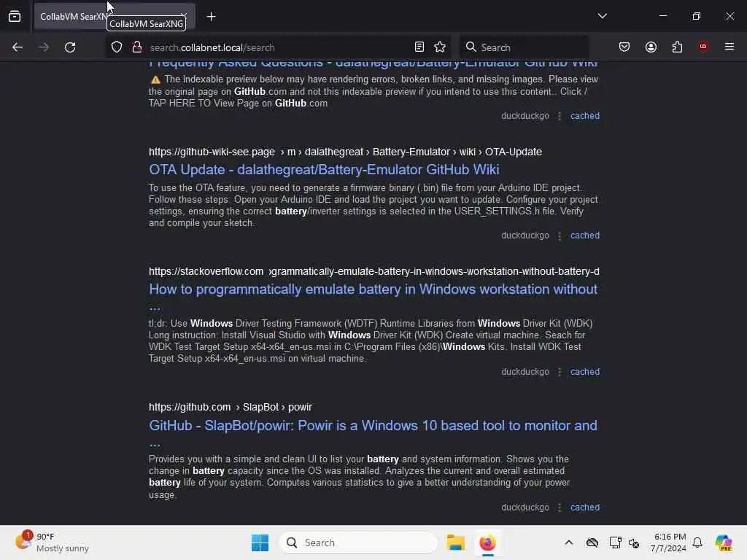
Task: Bookmark this page with star icon
Action: coord(440,47)
